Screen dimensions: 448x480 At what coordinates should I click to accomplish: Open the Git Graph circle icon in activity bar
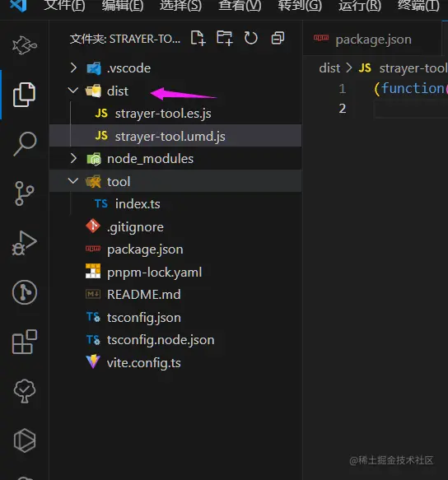(x=25, y=292)
